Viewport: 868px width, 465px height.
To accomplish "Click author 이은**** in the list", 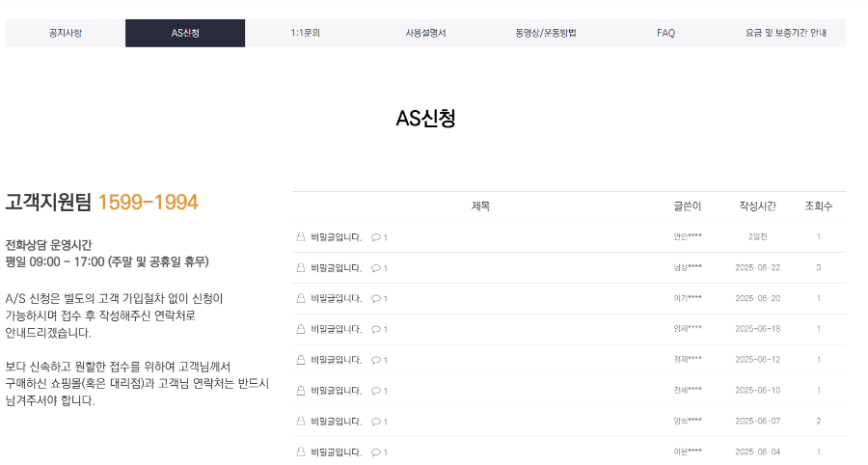I will coord(687,451).
